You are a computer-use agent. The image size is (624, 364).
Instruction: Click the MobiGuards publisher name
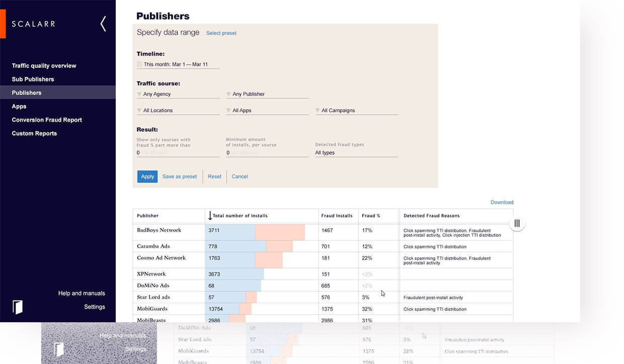point(152,309)
